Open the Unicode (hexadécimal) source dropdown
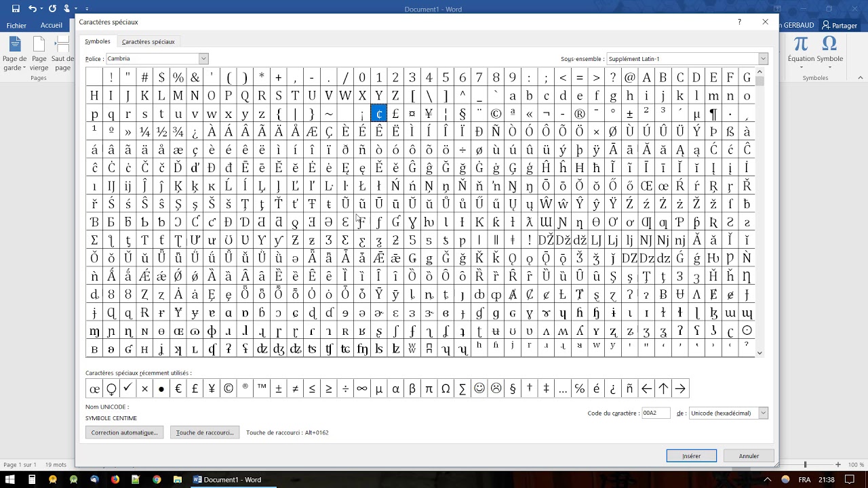This screenshot has width=868, height=488. 763,413
